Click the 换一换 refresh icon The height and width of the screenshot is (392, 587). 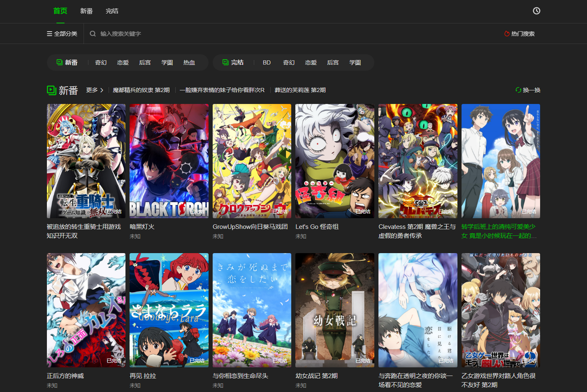(518, 90)
